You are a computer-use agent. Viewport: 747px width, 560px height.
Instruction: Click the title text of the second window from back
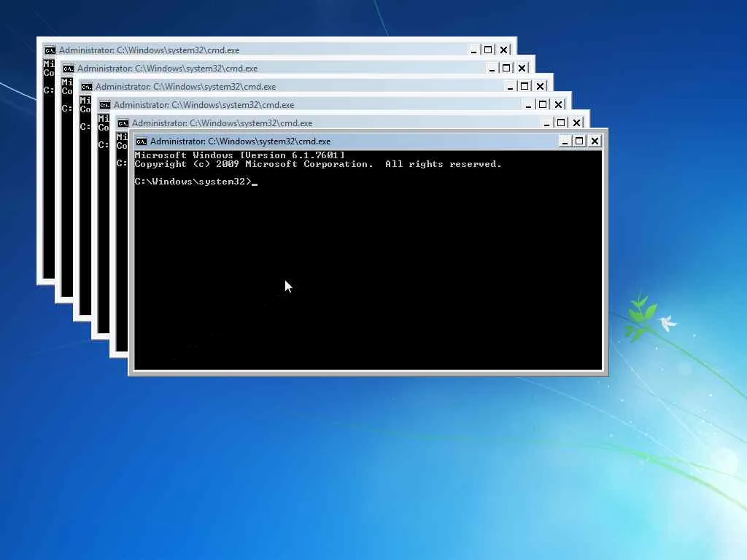click(x=167, y=69)
